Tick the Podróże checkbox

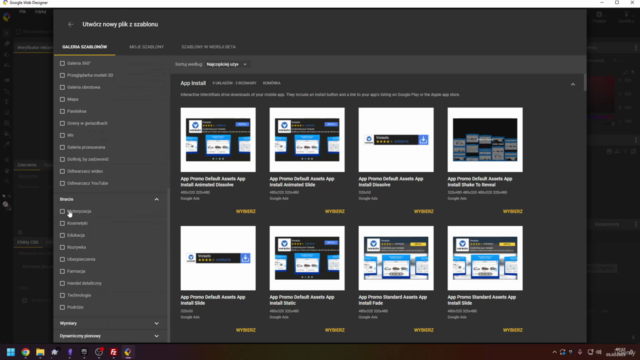[62, 307]
